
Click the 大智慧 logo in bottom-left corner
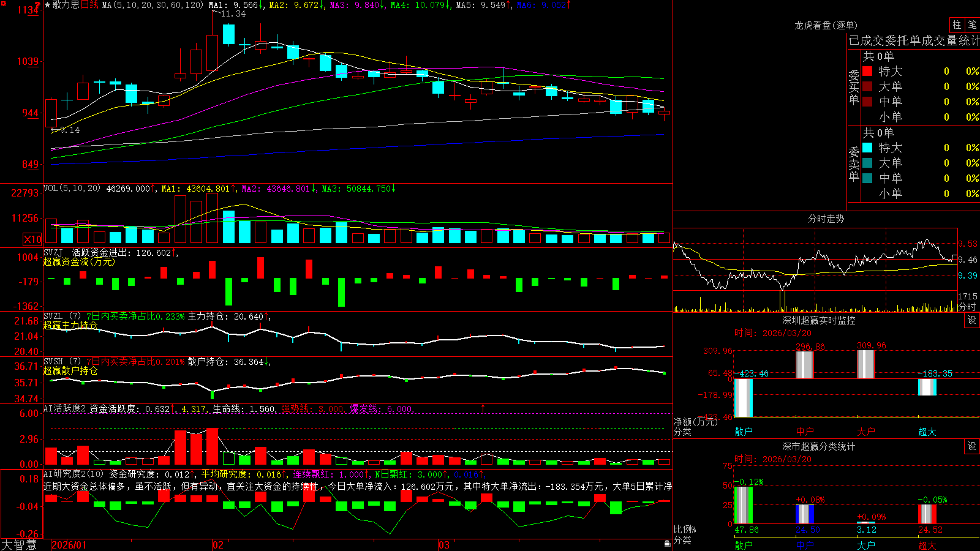[x=18, y=545]
